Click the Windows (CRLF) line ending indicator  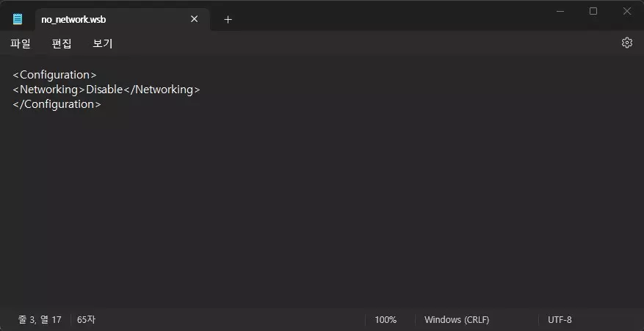pos(457,319)
